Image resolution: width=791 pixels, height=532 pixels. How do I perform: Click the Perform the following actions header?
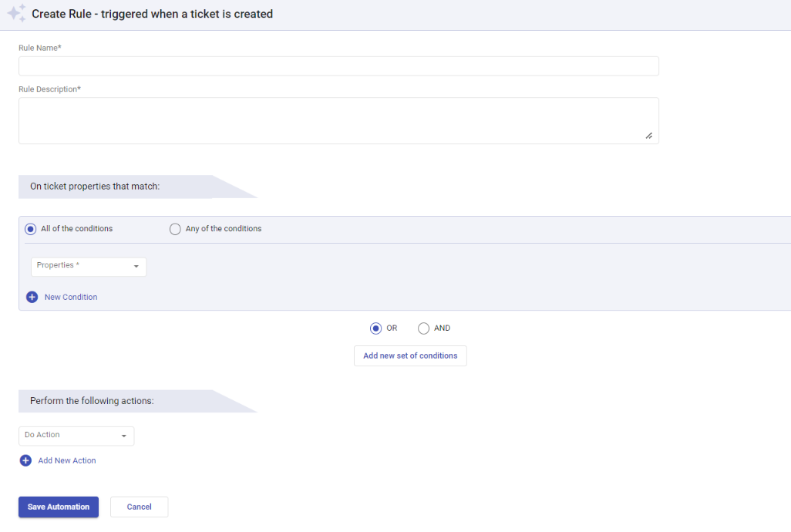93,401
